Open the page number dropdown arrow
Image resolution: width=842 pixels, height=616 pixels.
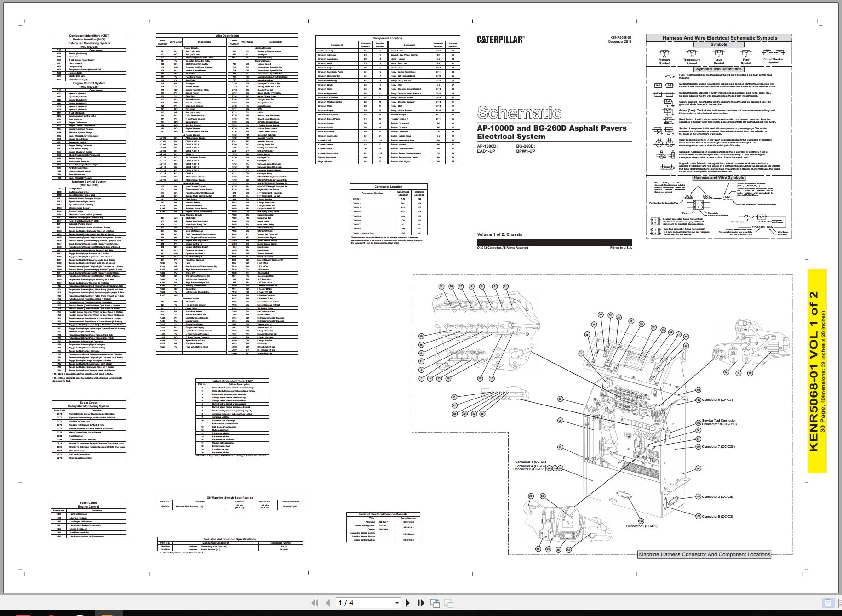pyautogui.click(x=397, y=603)
